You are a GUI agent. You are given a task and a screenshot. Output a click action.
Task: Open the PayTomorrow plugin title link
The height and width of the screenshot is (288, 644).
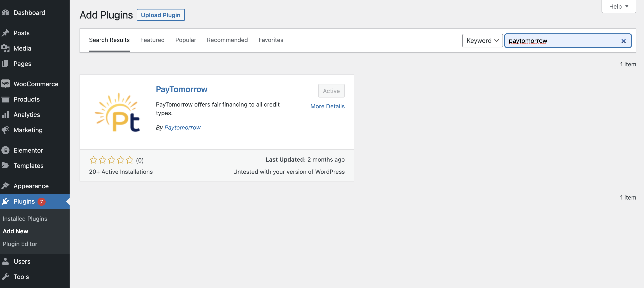181,89
